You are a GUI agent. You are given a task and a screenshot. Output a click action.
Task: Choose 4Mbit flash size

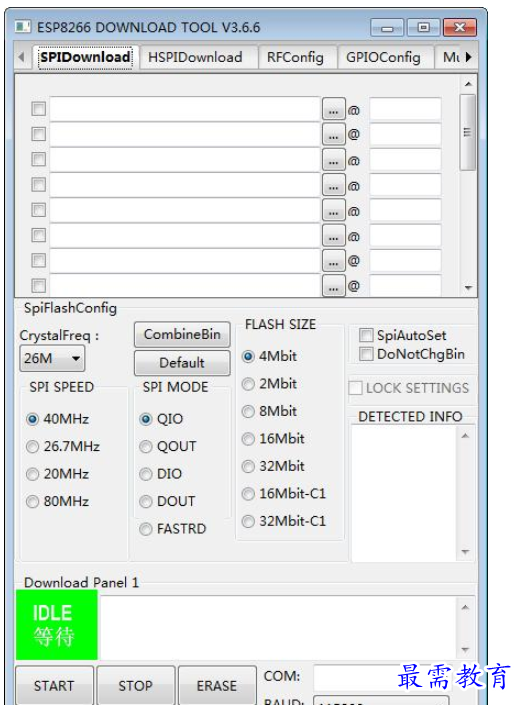[x=269, y=356]
